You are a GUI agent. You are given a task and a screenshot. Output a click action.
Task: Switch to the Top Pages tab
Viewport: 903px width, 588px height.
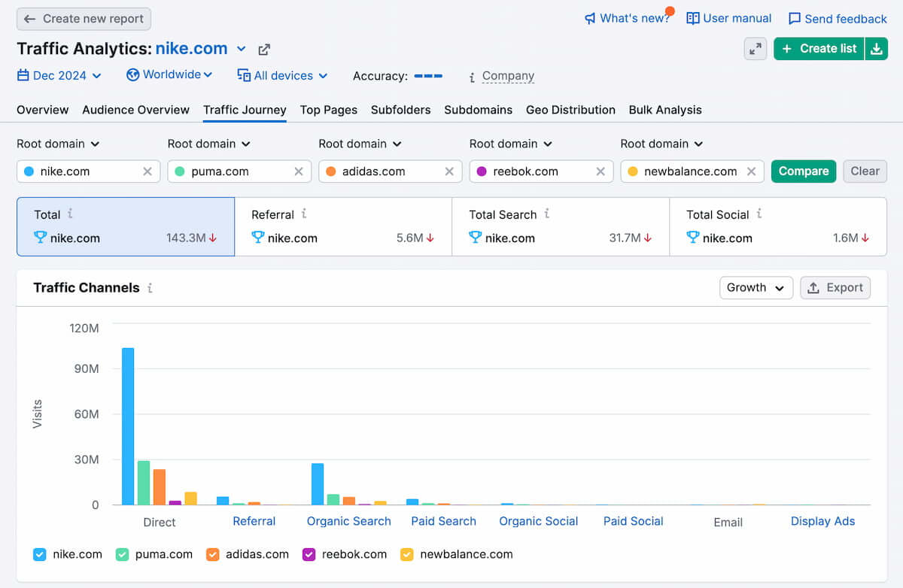click(x=329, y=110)
